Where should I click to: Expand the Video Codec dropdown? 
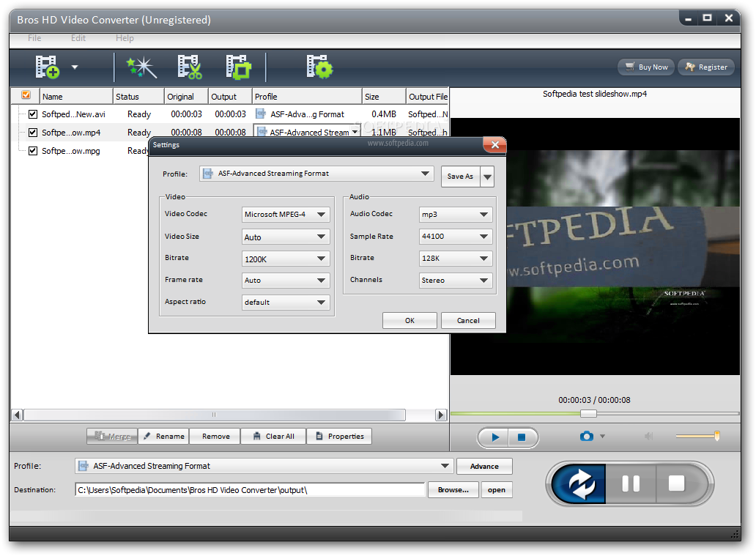coord(321,214)
